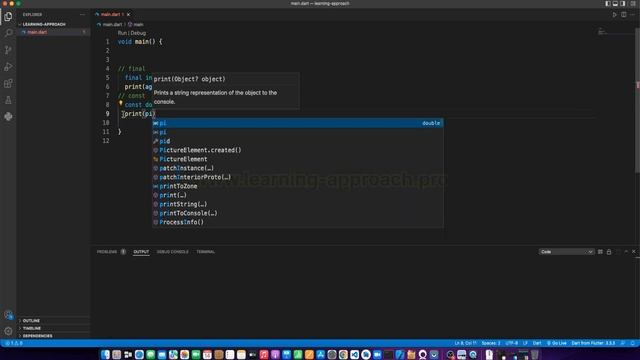Open the Extensions view
Viewport: 640px width, 360px height.
coord(8,83)
